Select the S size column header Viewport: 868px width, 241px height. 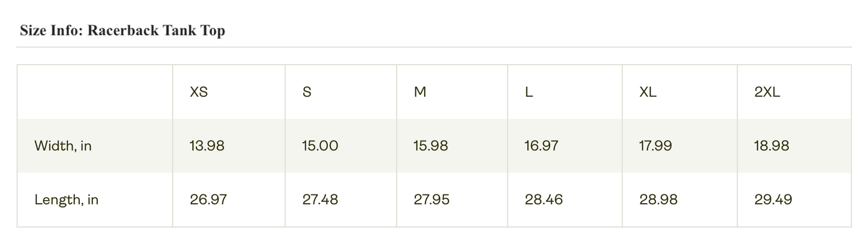307,92
